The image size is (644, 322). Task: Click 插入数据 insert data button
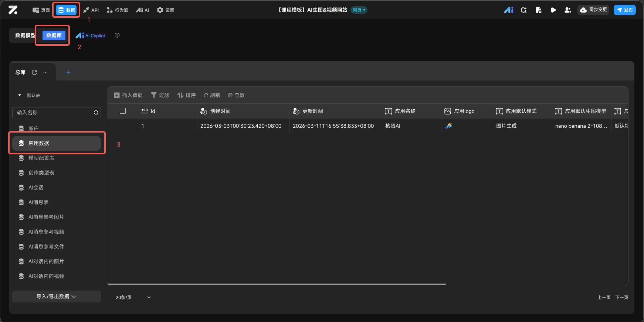128,95
